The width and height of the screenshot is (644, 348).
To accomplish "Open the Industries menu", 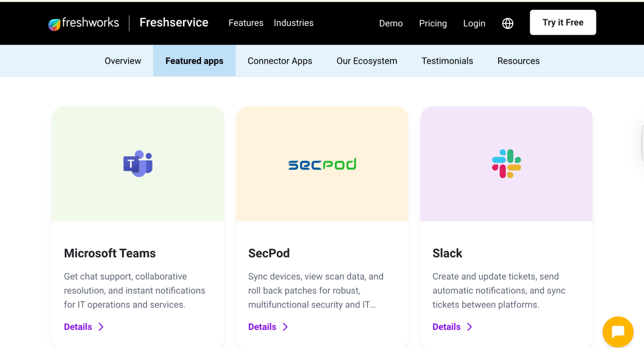I will click(293, 23).
